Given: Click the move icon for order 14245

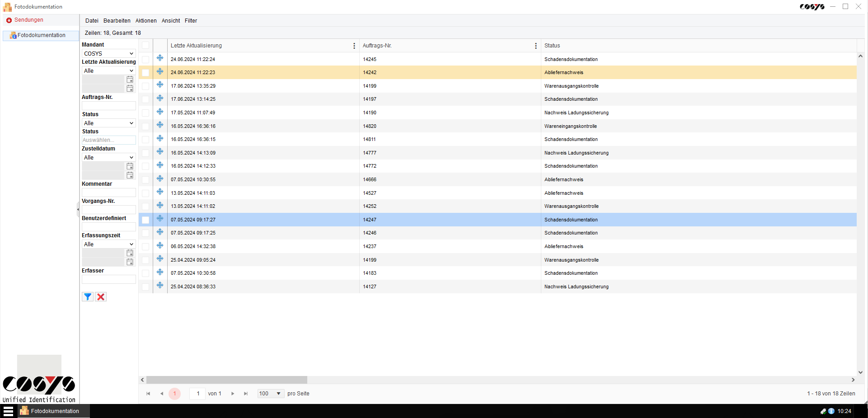Looking at the screenshot, I should pos(160,58).
